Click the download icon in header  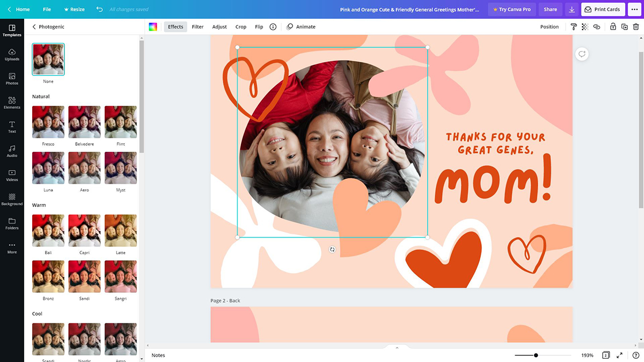pyautogui.click(x=572, y=10)
